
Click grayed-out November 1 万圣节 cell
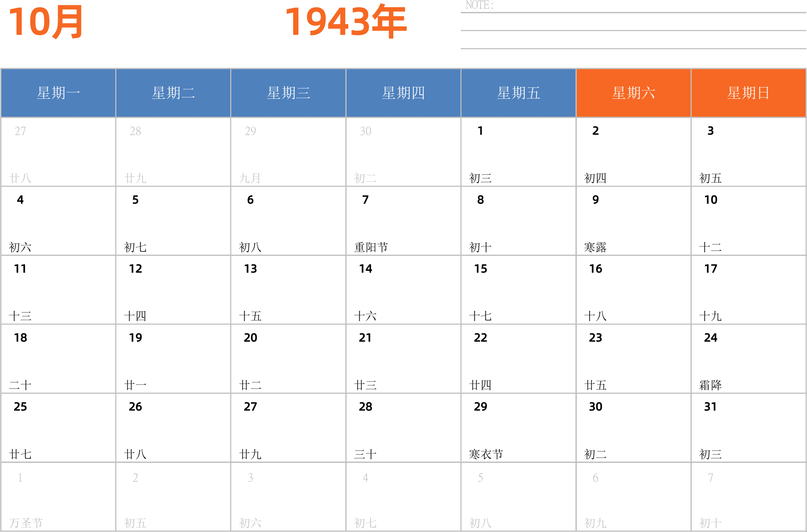tap(58, 497)
